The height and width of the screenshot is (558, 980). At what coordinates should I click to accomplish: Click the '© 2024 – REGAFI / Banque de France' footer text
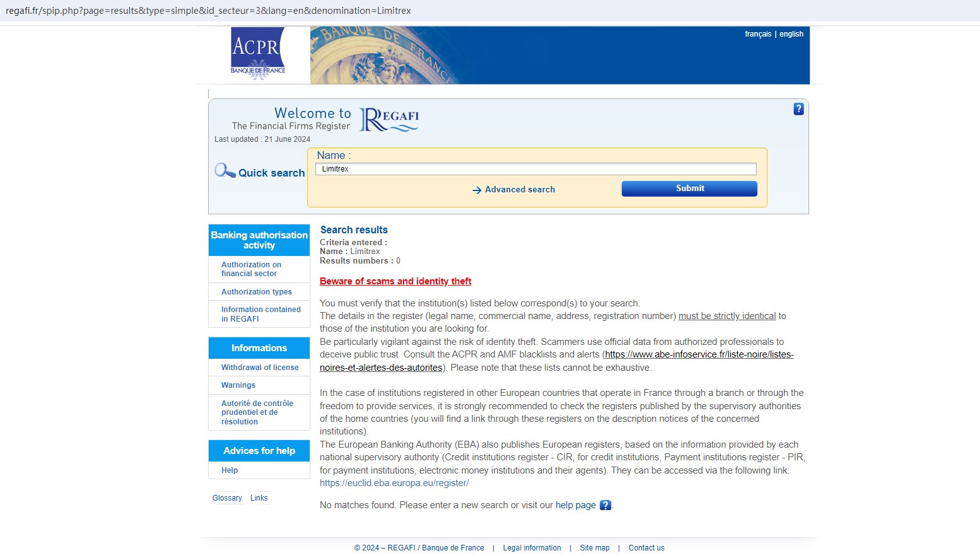419,548
